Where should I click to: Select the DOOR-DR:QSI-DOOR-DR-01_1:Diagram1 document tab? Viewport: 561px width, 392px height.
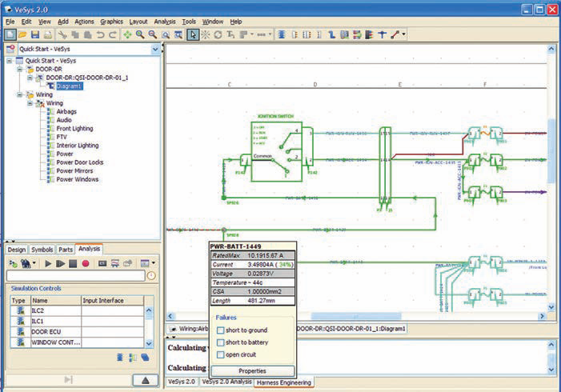coord(351,328)
